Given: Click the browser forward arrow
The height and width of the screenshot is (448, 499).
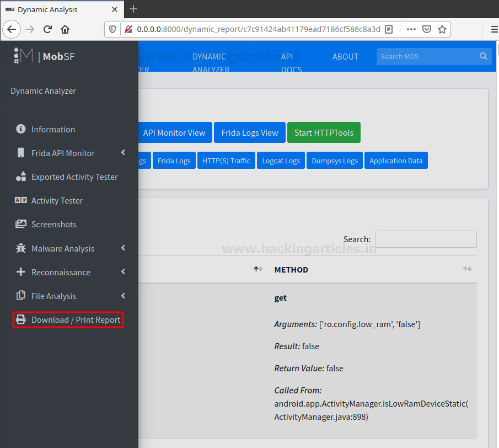Looking at the screenshot, I should pyautogui.click(x=30, y=29).
